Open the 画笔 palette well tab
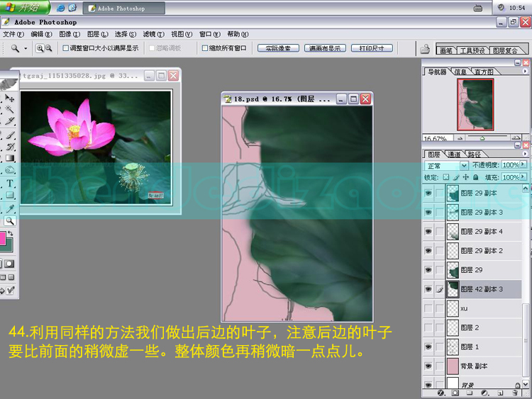532x399 pixels. [x=446, y=50]
